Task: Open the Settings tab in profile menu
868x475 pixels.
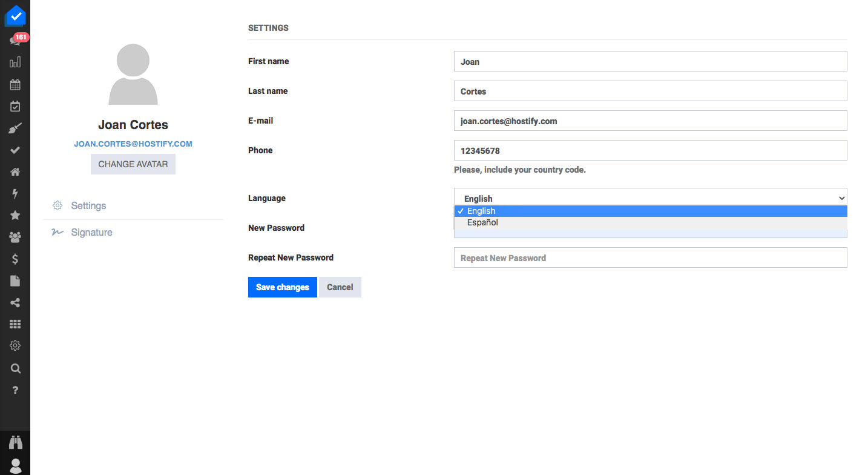Action: 88,205
